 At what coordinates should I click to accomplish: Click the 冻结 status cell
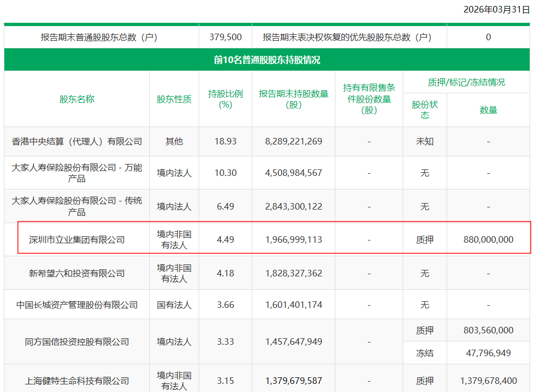click(425, 353)
